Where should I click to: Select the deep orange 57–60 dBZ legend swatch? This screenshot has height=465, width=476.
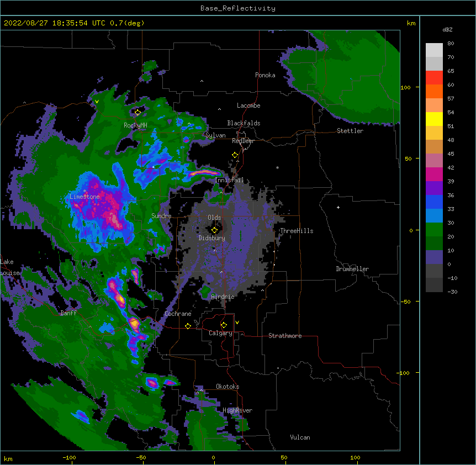pyautogui.click(x=434, y=91)
